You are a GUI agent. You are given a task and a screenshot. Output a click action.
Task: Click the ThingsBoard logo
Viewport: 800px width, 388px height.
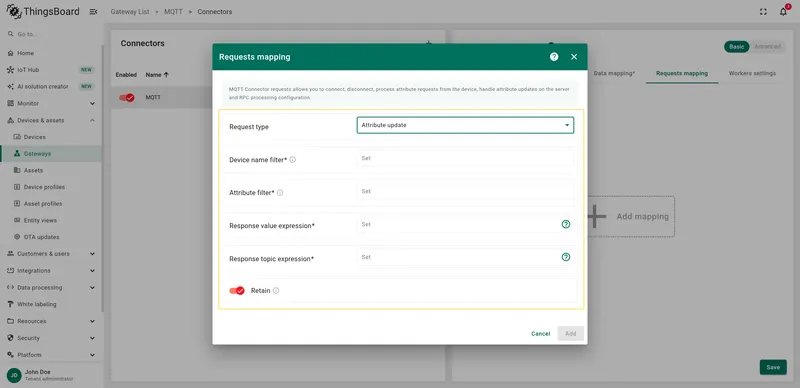(43, 11)
